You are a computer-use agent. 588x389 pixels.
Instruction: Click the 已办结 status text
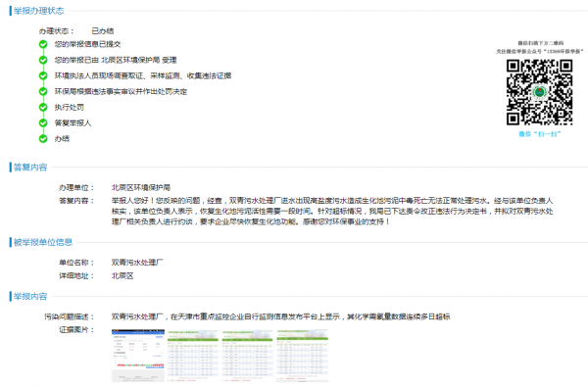(x=103, y=31)
